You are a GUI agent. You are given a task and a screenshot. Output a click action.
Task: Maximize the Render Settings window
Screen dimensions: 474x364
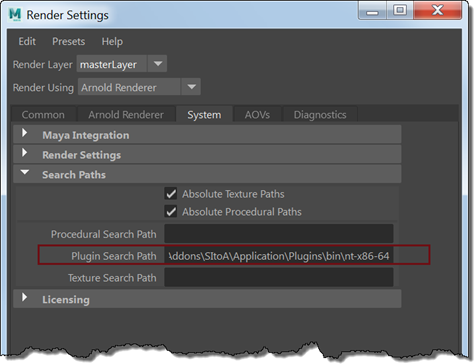click(400, 11)
